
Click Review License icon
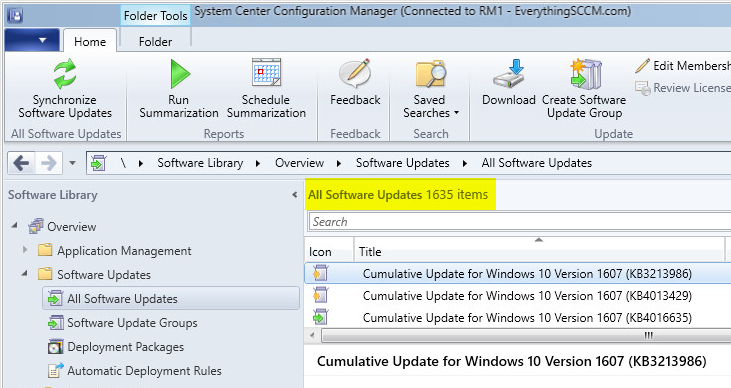642,88
